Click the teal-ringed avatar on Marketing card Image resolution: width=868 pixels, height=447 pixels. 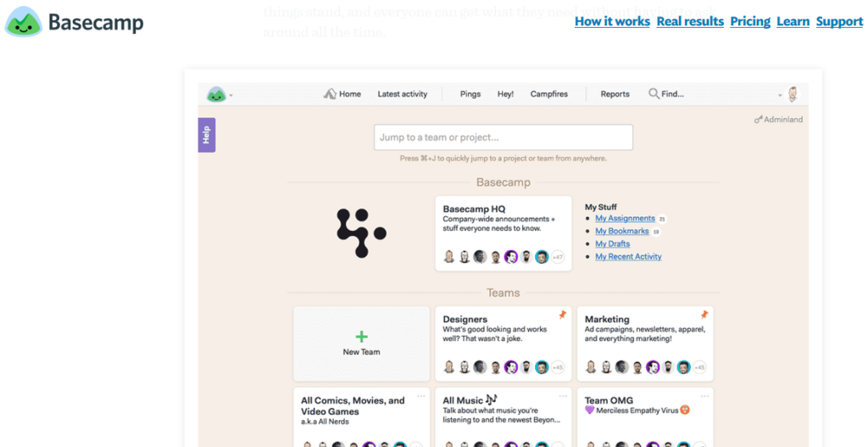click(684, 367)
